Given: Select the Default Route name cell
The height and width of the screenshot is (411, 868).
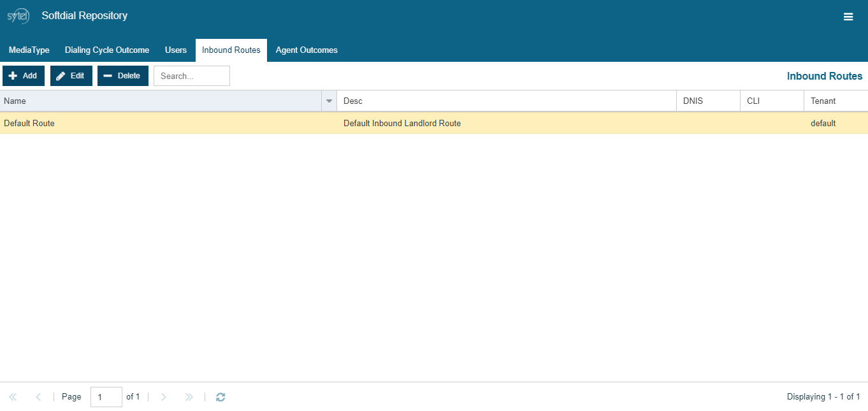Looking at the screenshot, I should point(168,124).
